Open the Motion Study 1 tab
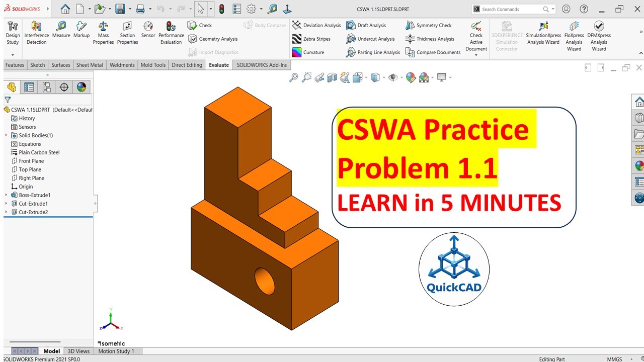Screen dimensions: 644x362 coord(116,351)
